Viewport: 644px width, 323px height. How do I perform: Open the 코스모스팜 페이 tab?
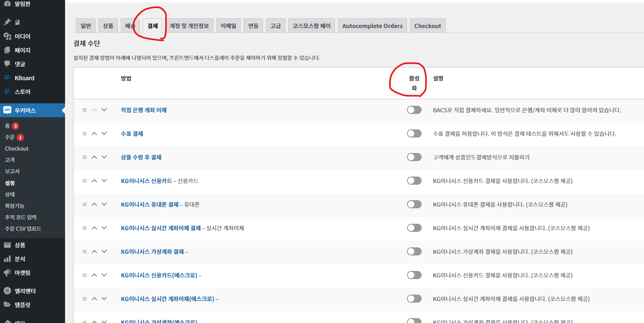(312, 26)
